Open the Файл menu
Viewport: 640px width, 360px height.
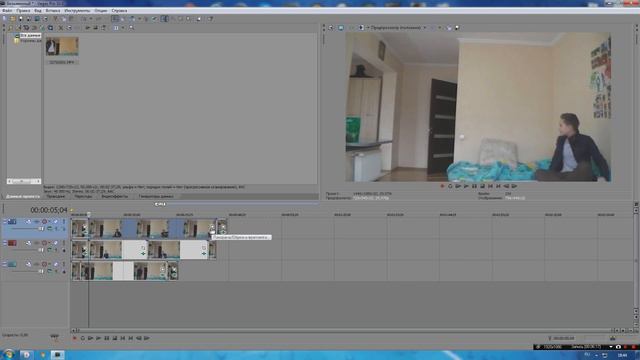(x=7, y=11)
